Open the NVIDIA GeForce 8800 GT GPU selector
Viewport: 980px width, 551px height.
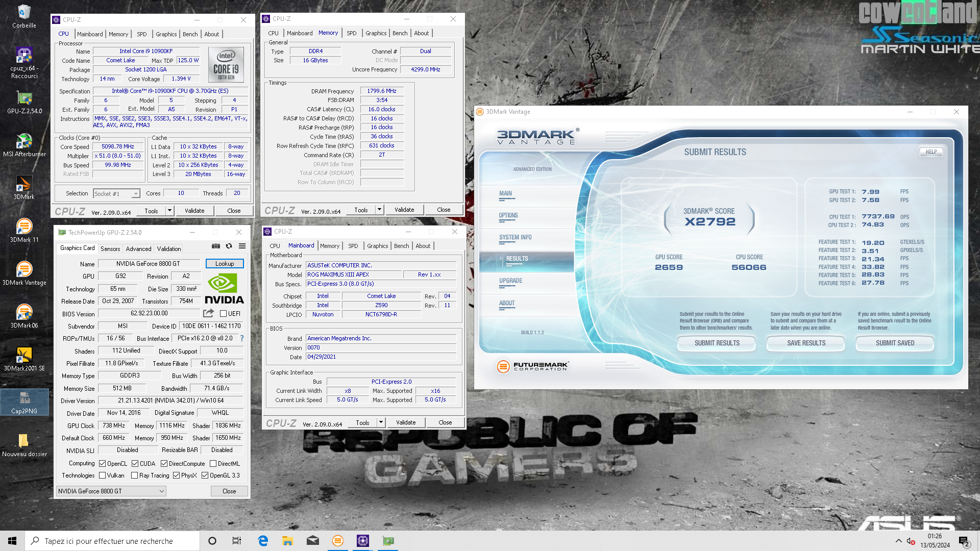coord(111,491)
